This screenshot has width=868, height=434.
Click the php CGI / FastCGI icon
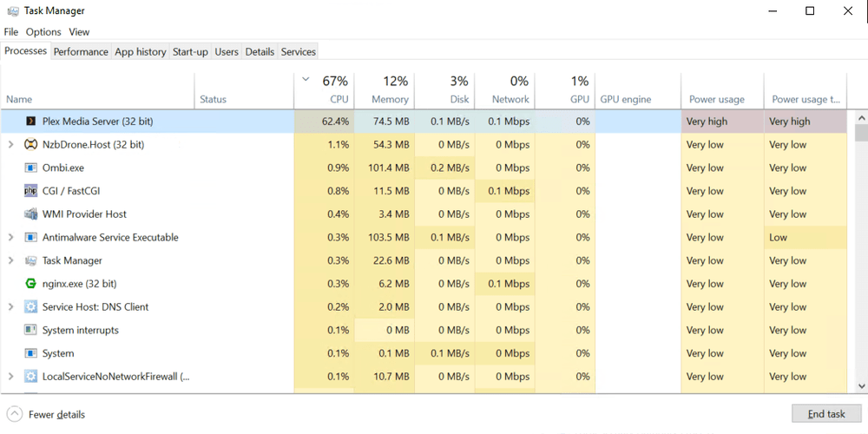tap(31, 191)
